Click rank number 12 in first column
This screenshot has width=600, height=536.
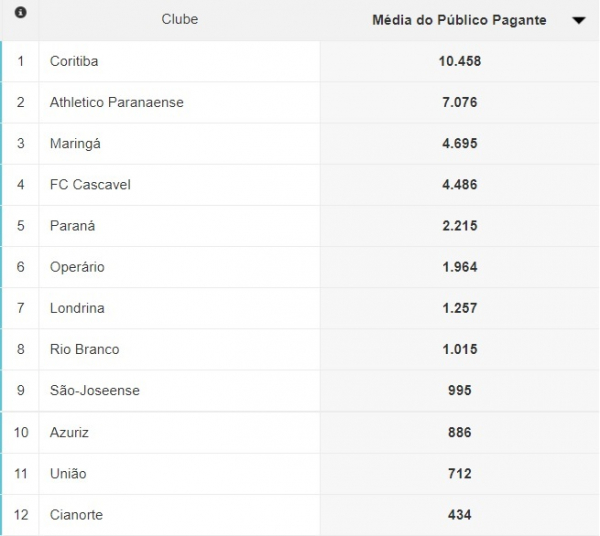tap(21, 515)
